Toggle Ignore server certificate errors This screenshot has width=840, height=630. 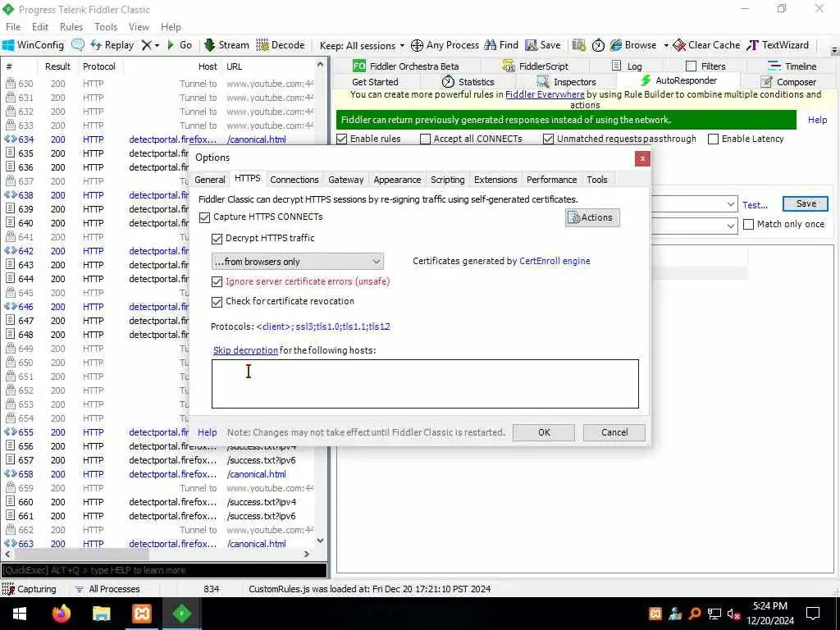(x=217, y=282)
